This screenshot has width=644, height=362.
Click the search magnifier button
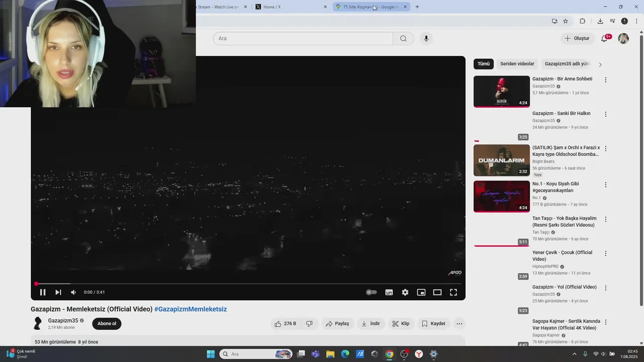[404, 39]
